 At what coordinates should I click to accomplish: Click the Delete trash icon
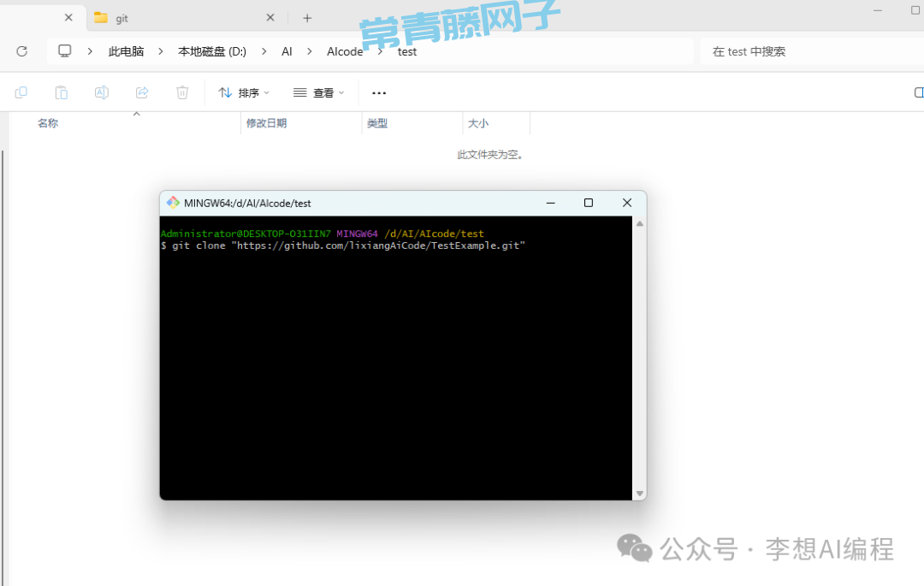182,92
